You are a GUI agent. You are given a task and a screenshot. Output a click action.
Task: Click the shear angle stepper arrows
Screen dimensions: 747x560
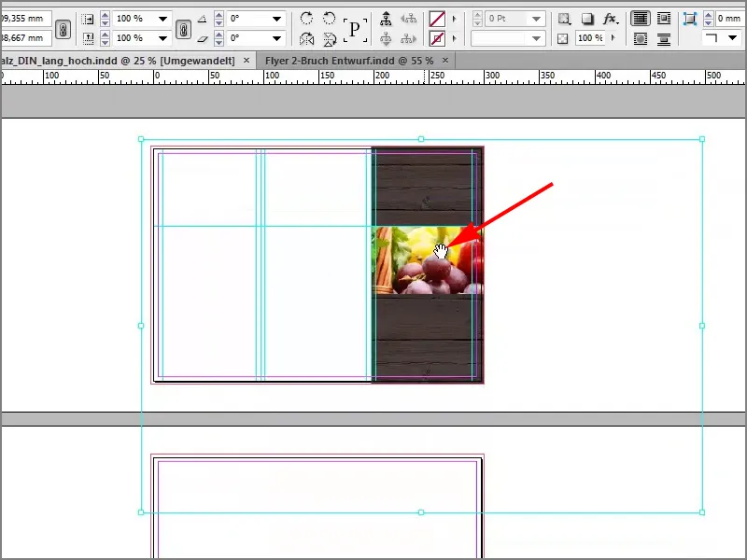click(x=218, y=38)
